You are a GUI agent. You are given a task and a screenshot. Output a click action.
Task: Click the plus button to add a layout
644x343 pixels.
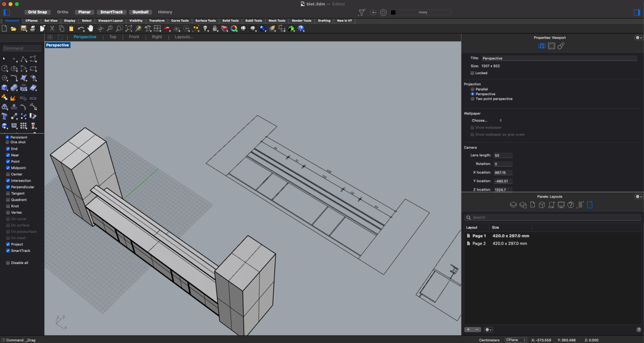[468, 329]
